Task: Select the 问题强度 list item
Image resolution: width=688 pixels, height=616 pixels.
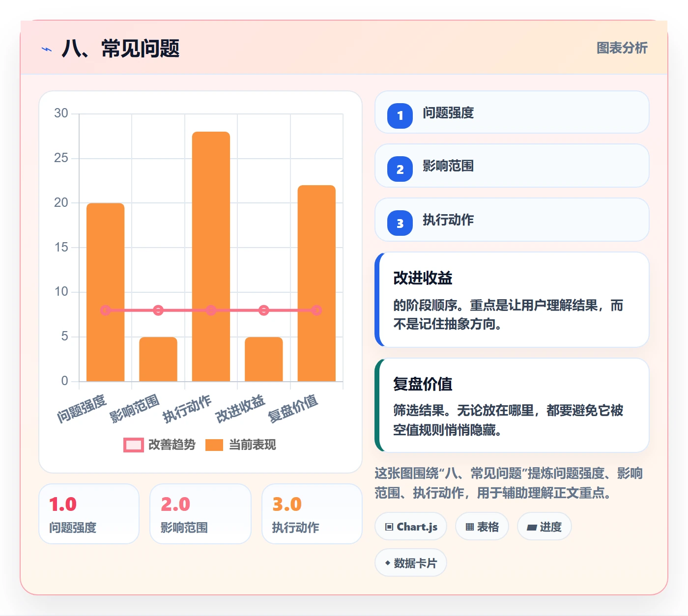Action: coord(512,112)
